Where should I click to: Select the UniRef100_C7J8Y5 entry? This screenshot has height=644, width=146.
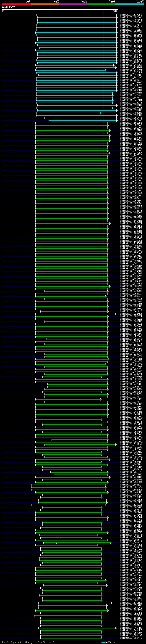(131, 85)
